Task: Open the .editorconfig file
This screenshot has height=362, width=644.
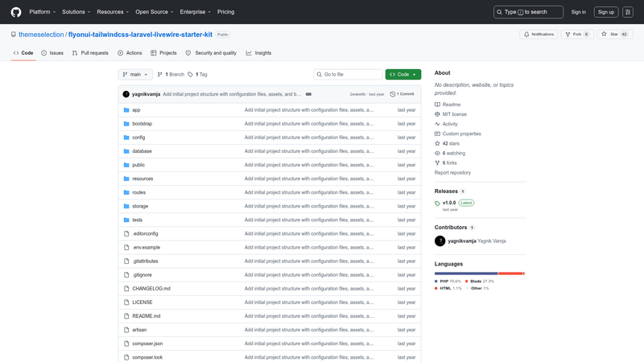Action: click(x=145, y=233)
